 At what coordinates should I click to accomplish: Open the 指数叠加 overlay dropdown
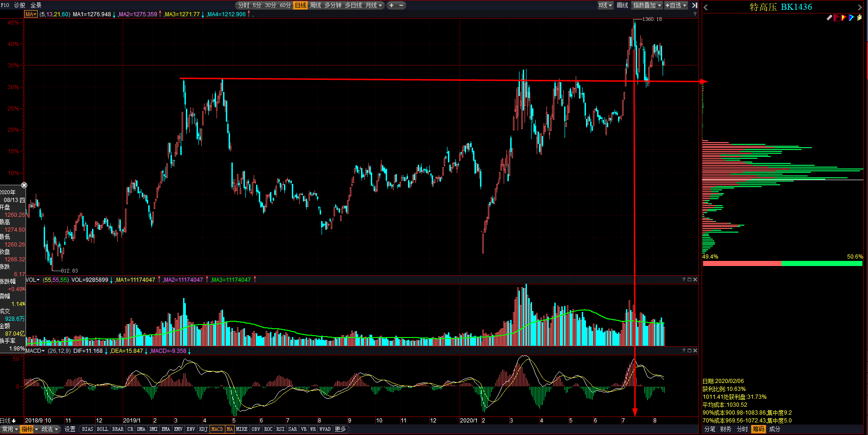[x=647, y=5]
